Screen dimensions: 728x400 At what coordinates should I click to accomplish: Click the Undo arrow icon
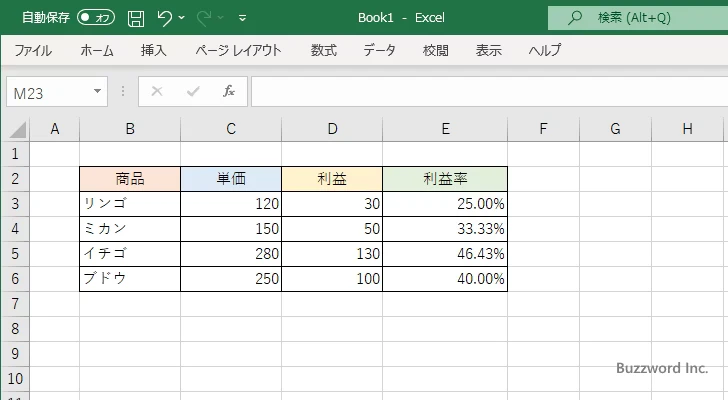coord(164,18)
